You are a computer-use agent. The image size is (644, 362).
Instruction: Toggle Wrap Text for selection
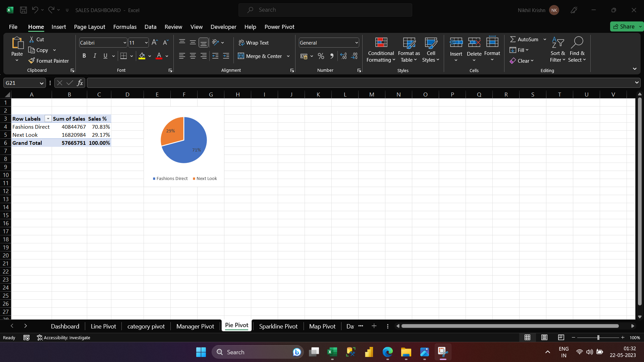tap(254, 43)
